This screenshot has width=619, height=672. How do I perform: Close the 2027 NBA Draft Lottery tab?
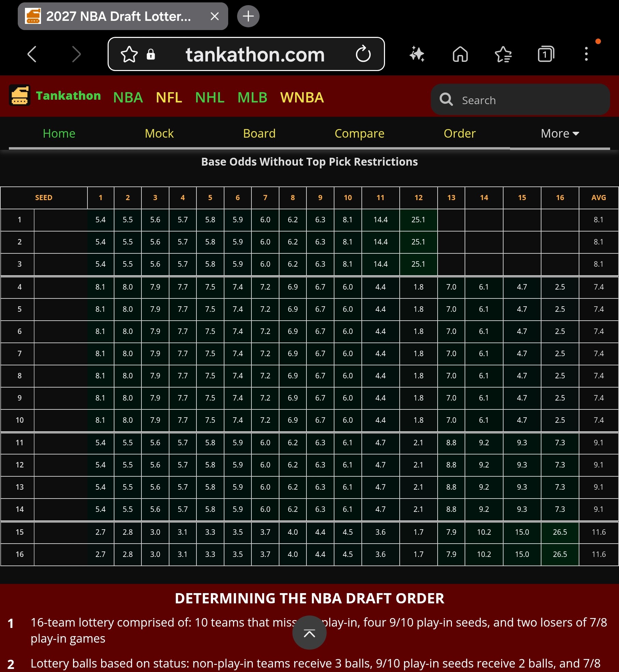[215, 16]
